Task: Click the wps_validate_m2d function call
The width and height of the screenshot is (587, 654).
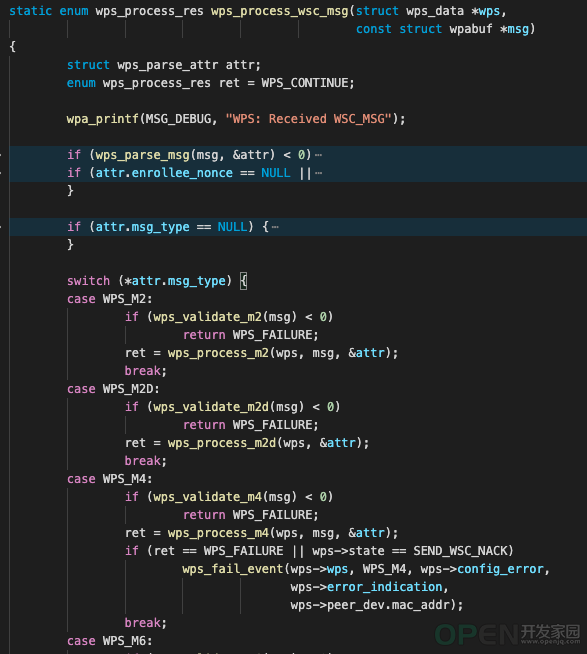Action: [211, 407]
